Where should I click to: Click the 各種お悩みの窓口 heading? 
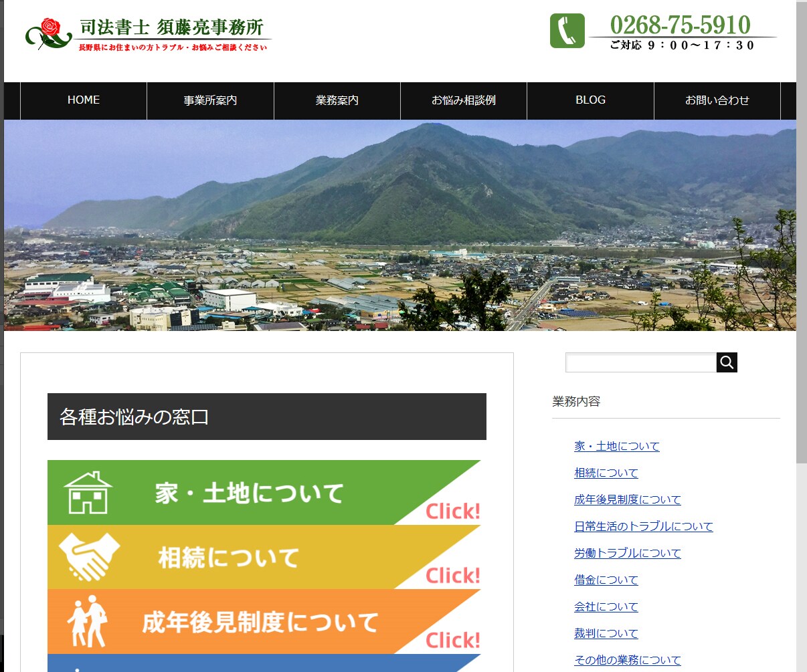(x=267, y=417)
